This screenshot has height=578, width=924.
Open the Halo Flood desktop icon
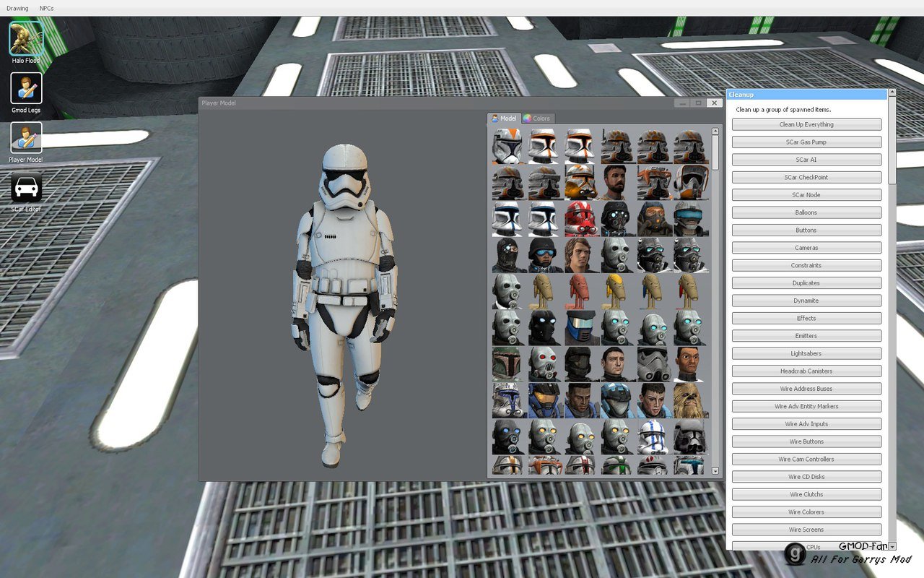click(26, 42)
